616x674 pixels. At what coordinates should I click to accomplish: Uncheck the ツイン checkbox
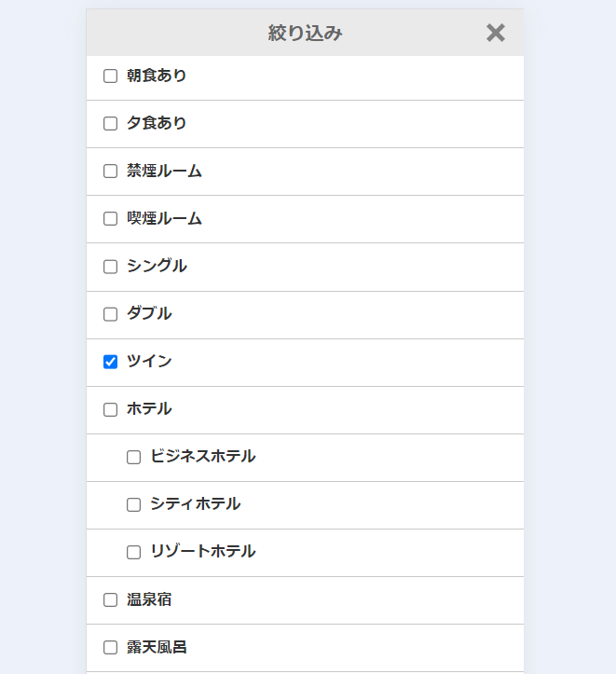pos(110,362)
